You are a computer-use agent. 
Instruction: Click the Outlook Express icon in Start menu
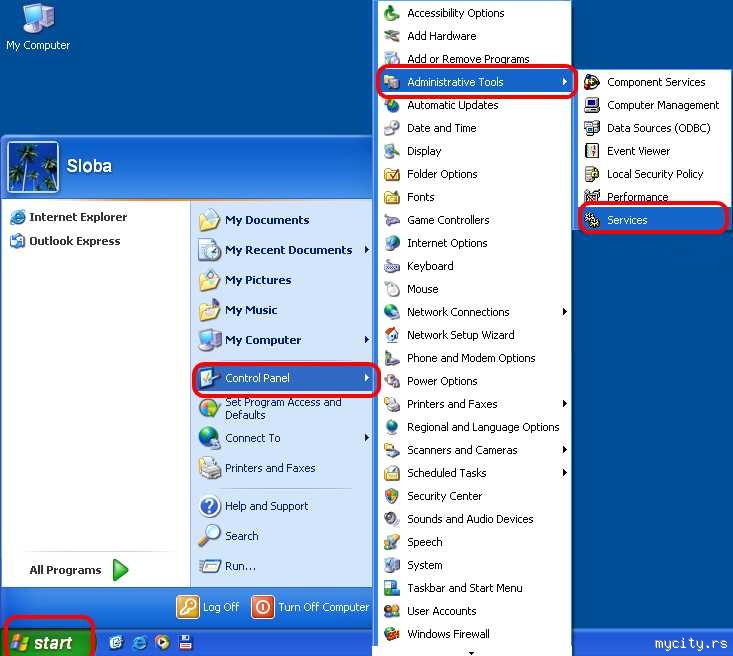coord(18,241)
